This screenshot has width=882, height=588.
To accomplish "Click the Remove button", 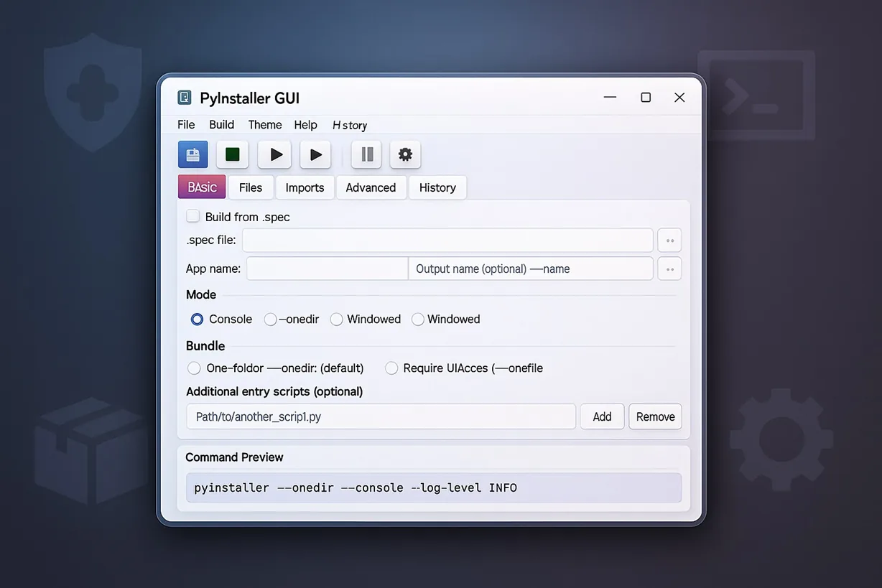I will [x=655, y=416].
